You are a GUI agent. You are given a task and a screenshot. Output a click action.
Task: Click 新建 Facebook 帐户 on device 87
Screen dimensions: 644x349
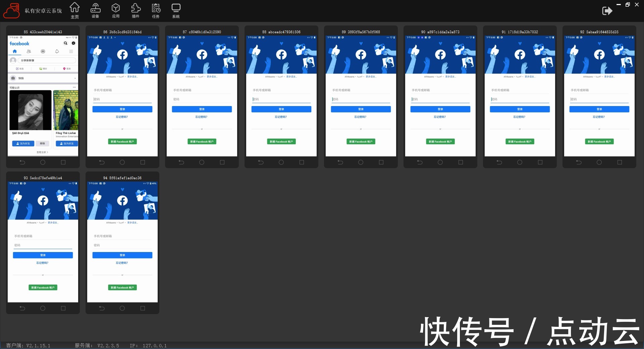[x=202, y=142]
